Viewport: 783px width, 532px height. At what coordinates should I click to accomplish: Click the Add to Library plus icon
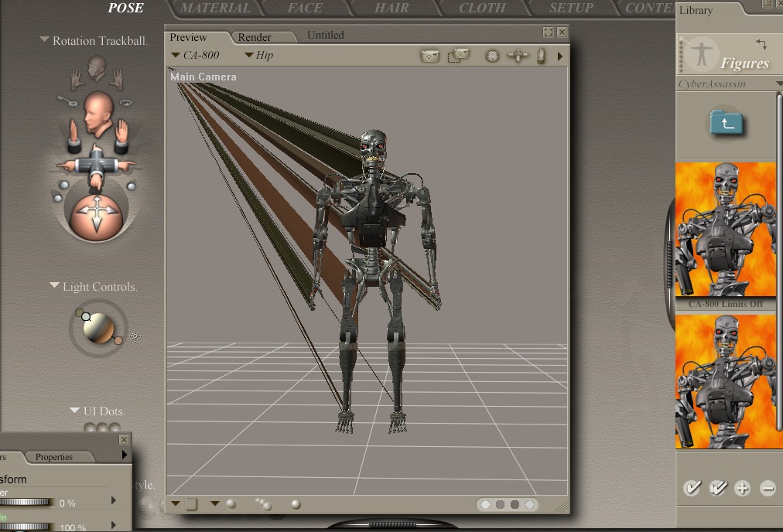(742, 488)
